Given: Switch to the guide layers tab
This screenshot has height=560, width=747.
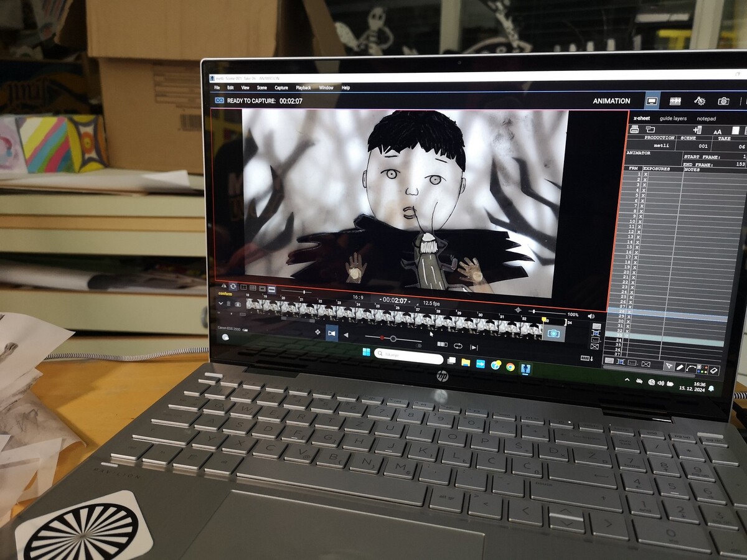Looking at the screenshot, I should click(673, 118).
